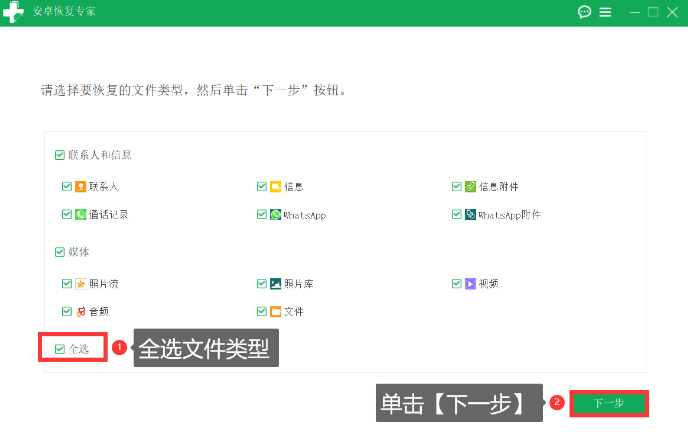This screenshot has height=436, width=688.
Task: Click the 联系人和信息 group label
Action: click(x=100, y=155)
